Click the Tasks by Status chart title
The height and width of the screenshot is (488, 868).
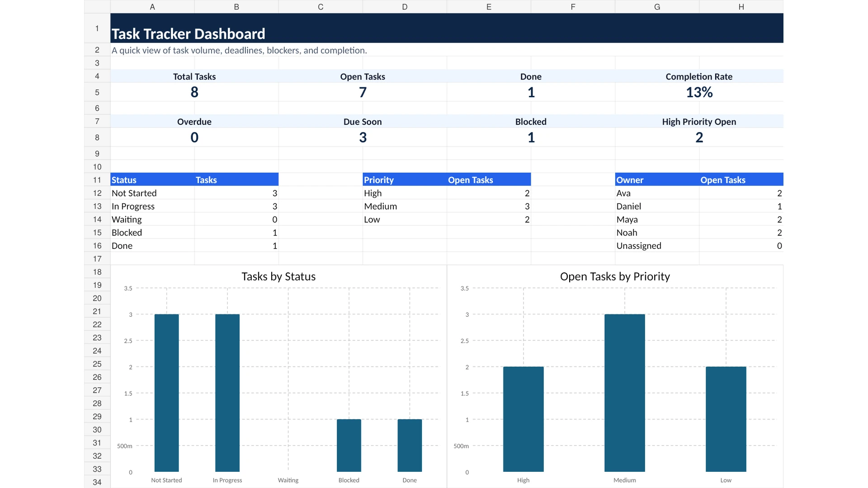(x=278, y=277)
